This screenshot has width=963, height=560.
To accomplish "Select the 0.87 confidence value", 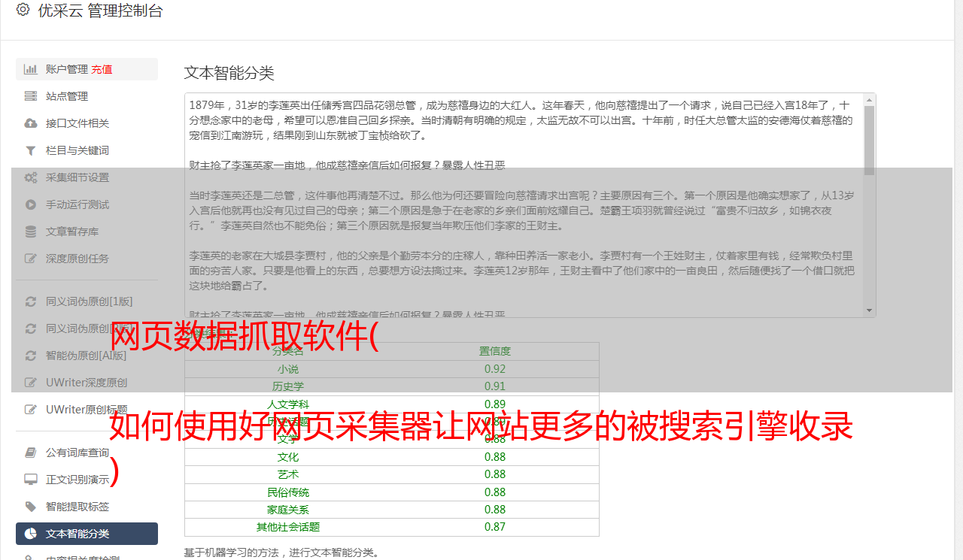I will 495,527.
